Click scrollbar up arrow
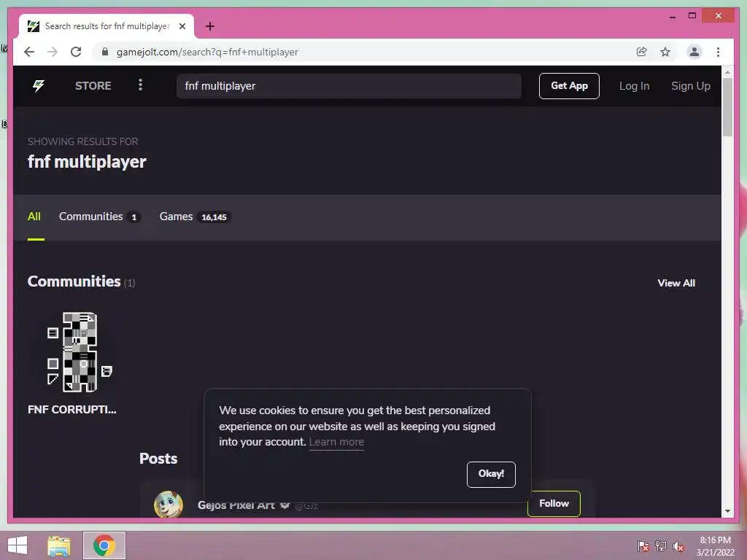The height and width of the screenshot is (560, 747). coord(727,72)
